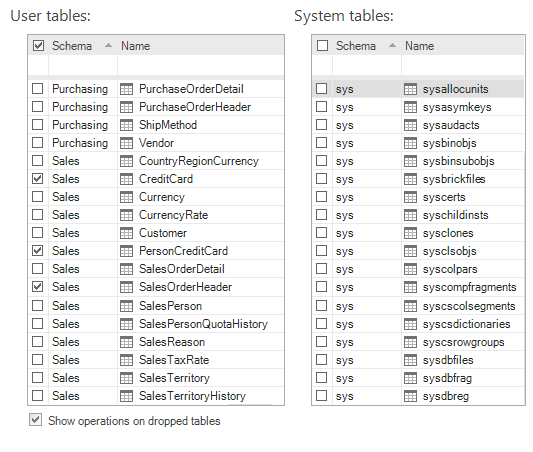Click the SalesReason table icon
This screenshot has width=533, height=452.
(126, 342)
